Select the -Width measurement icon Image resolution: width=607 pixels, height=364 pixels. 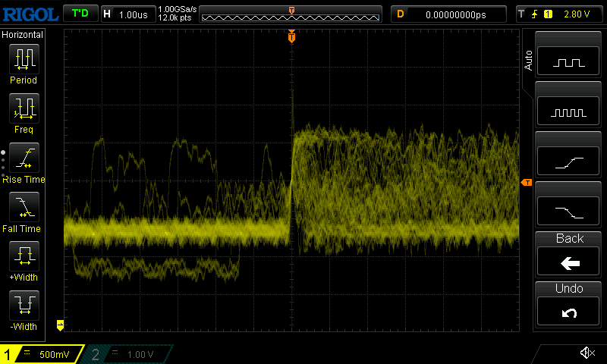24,308
